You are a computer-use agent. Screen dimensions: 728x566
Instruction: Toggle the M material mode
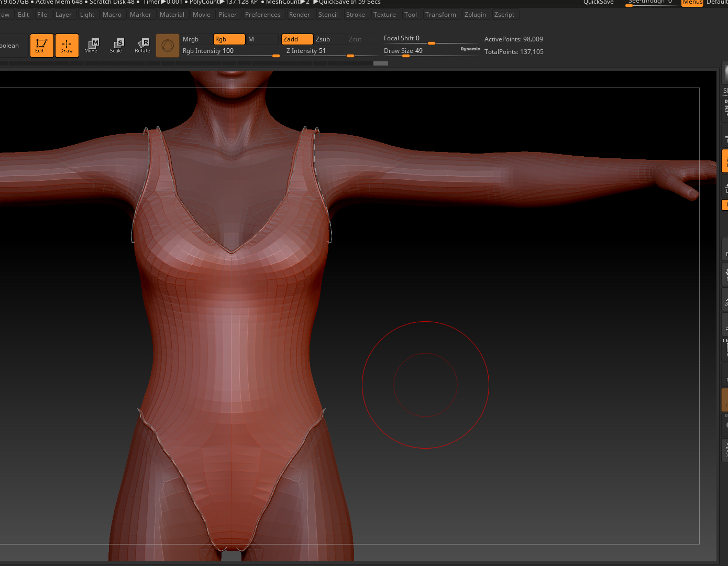[262, 39]
